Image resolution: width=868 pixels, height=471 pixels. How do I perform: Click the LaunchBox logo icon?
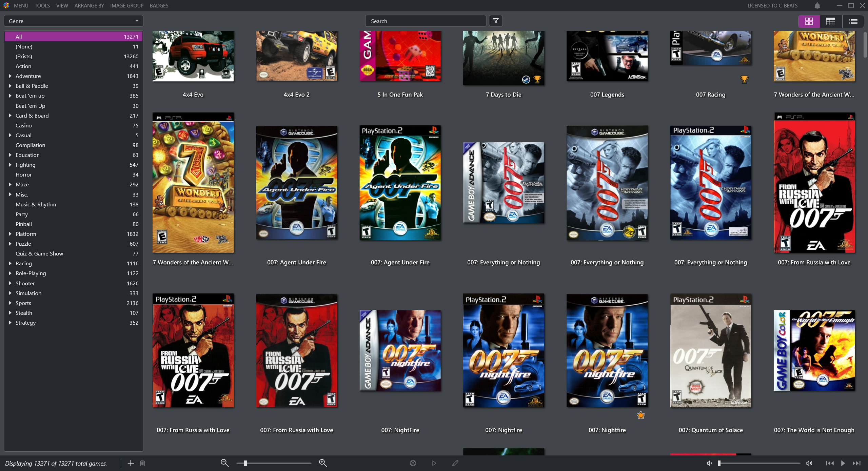click(x=6, y=5)
